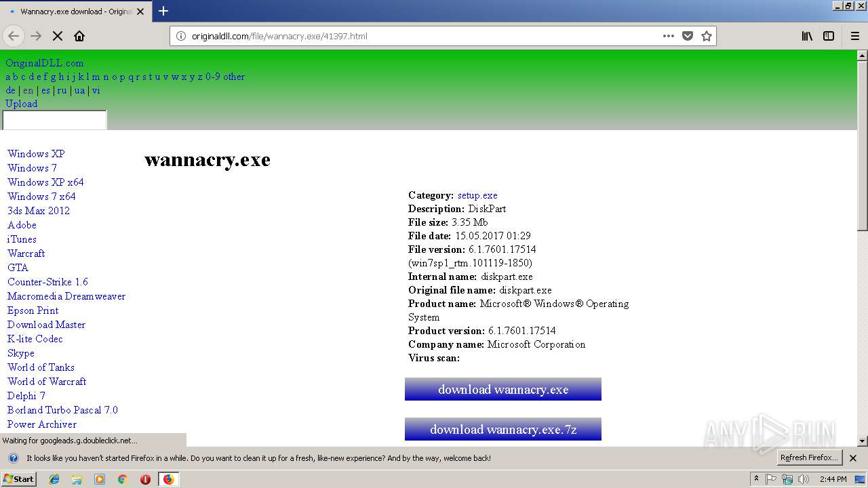This screenshot has width=868, height=488.
Task: Open the Firefox hamburger menu
Action: [855, 36]
